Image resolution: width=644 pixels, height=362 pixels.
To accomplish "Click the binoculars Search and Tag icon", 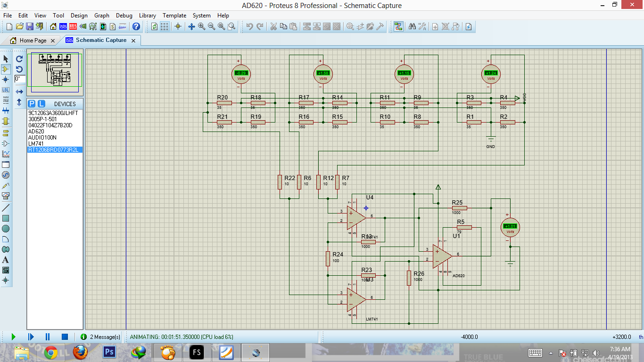I will pos(412,26).
